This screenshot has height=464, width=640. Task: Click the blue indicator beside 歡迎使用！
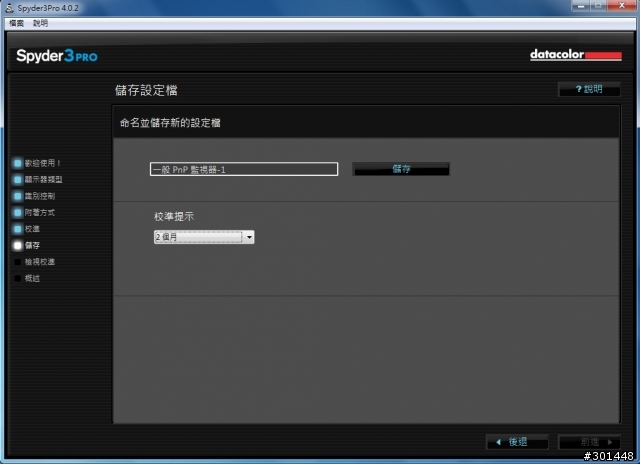pyautogui.click(x=18, y=163)
